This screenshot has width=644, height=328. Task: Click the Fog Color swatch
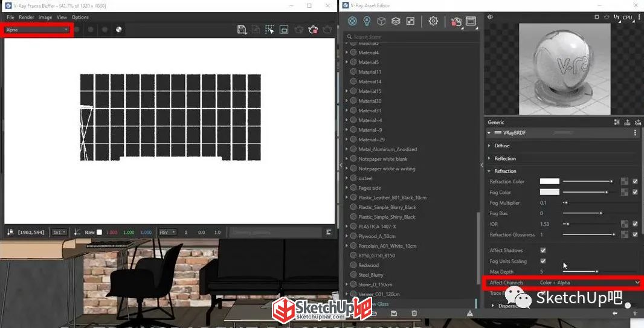pyautogui.click(x=550, y=192)
